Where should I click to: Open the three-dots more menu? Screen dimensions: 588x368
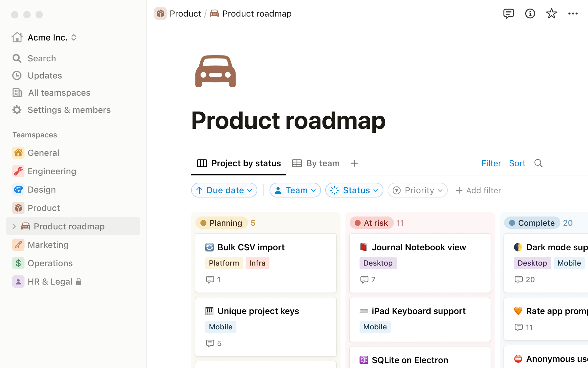pos(573,13)
